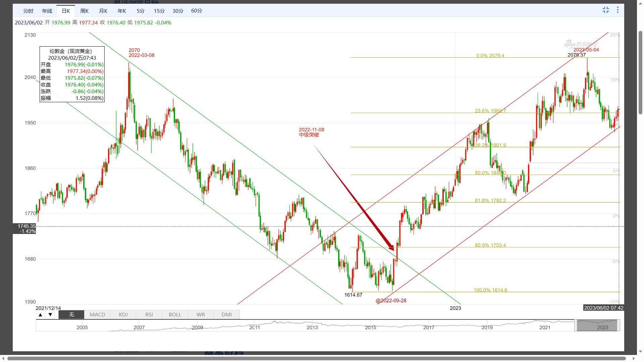The image size is (644, 362).
Task: Enable the KDJ indicator
Action: (123, 315)
